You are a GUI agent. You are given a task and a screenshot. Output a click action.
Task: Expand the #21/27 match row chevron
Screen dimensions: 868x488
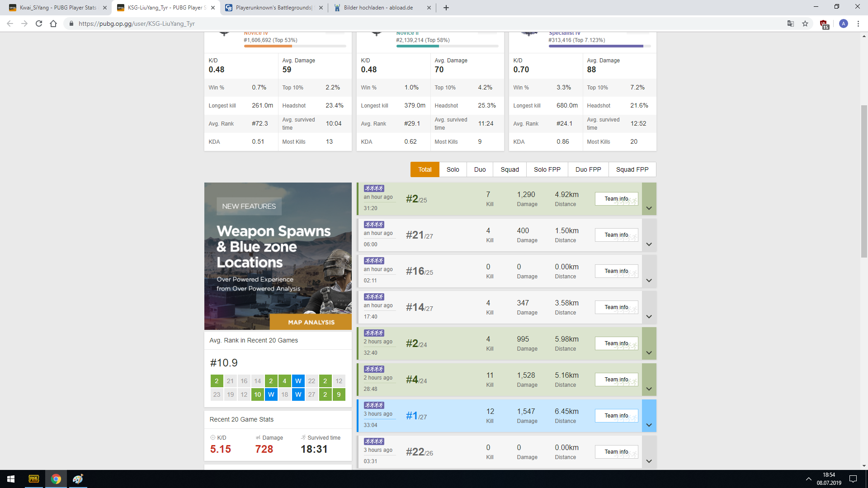pyautogui.click(x=649, y=244)
